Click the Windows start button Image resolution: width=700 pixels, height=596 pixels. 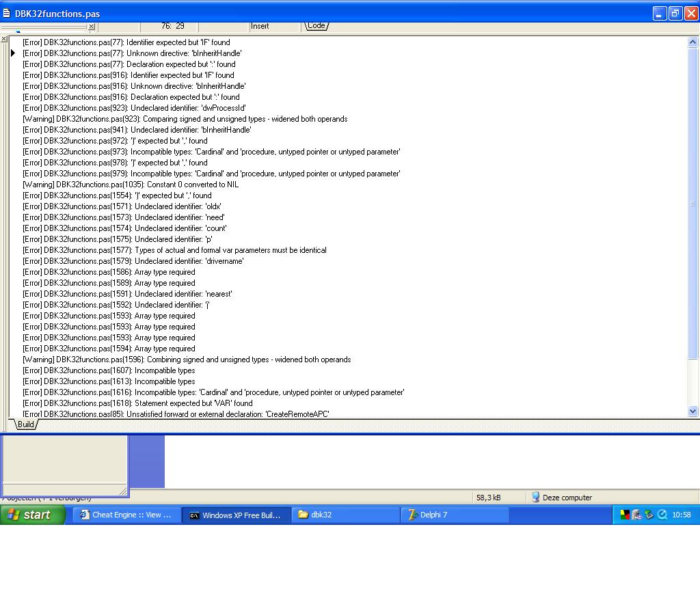tap(32, 515)
